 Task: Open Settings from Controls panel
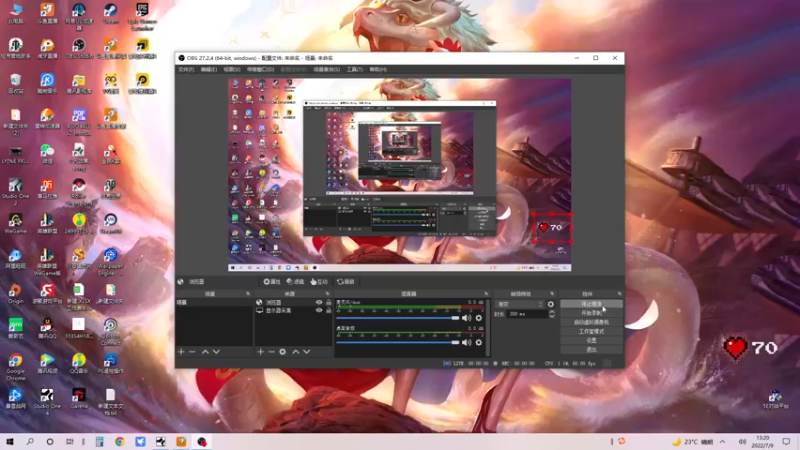click(x=591, y=340)
